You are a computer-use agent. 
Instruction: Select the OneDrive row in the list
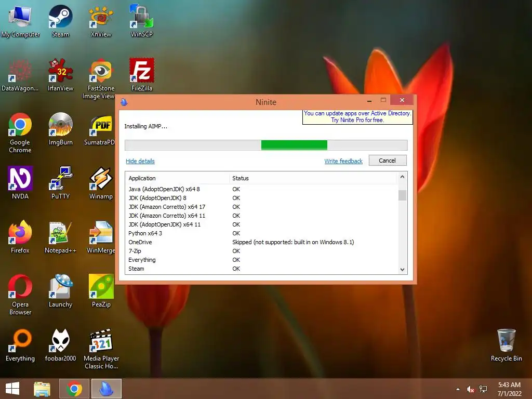pyautogui.click(x=262, y=242)
